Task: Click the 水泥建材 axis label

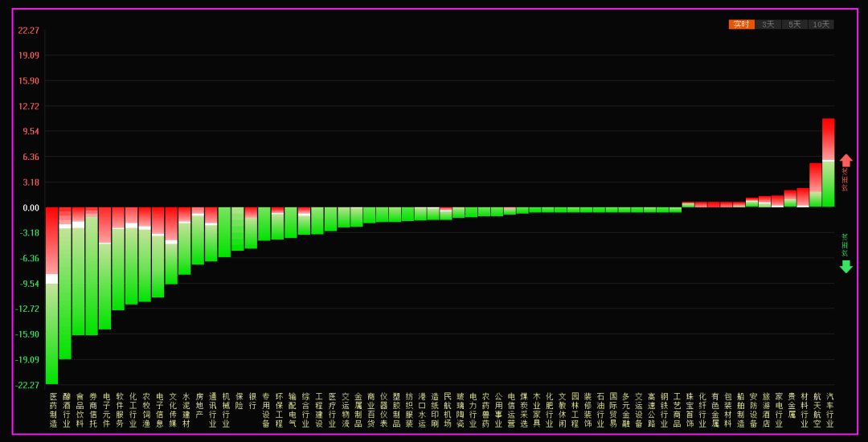Action: [186, 410]
